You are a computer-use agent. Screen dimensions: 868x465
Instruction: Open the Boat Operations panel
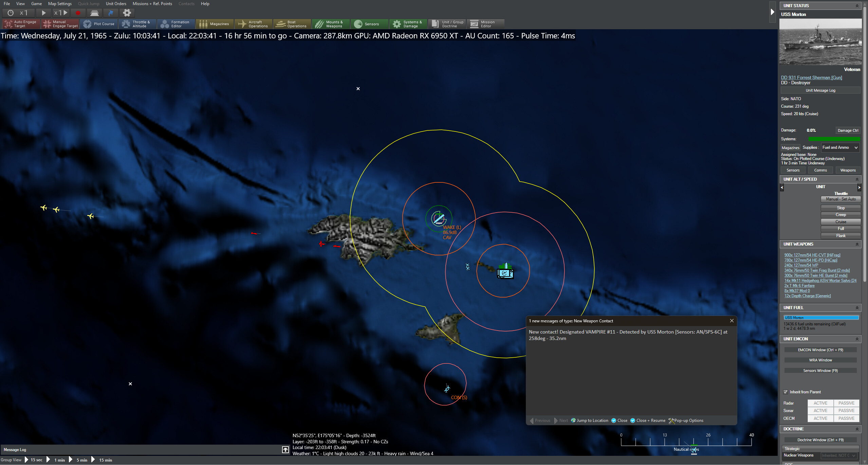click(x=292, y=24)
